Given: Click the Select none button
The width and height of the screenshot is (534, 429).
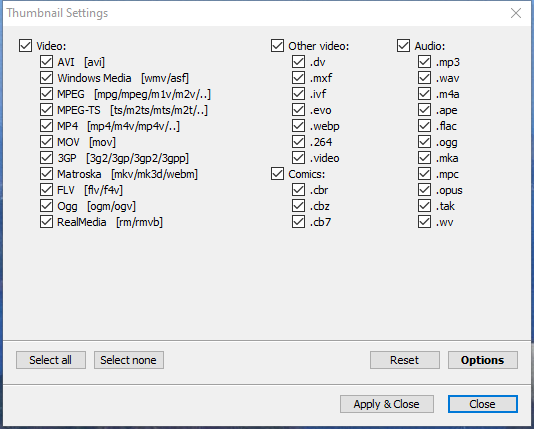Looking at the screenshot, I should pos(129,360).
